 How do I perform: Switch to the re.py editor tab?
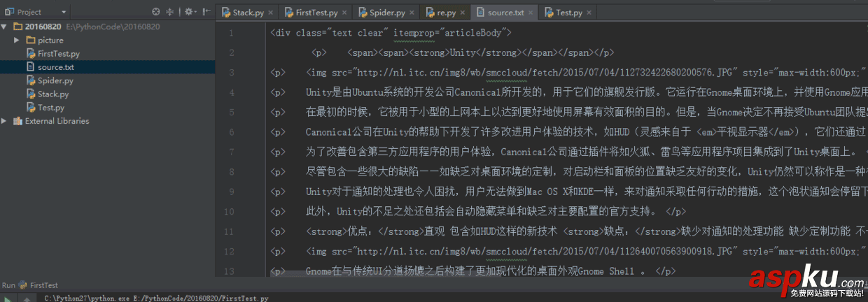tap(446, 13)
